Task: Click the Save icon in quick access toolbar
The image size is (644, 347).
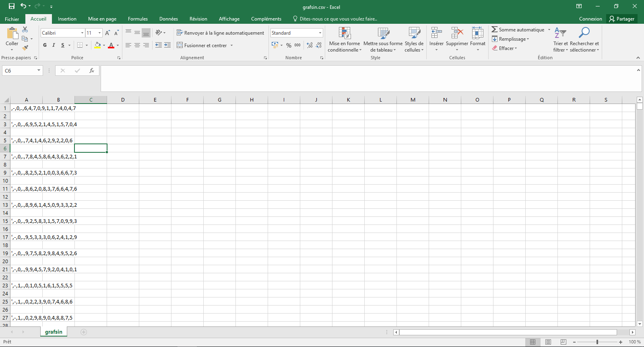Action: pos(12,6)
